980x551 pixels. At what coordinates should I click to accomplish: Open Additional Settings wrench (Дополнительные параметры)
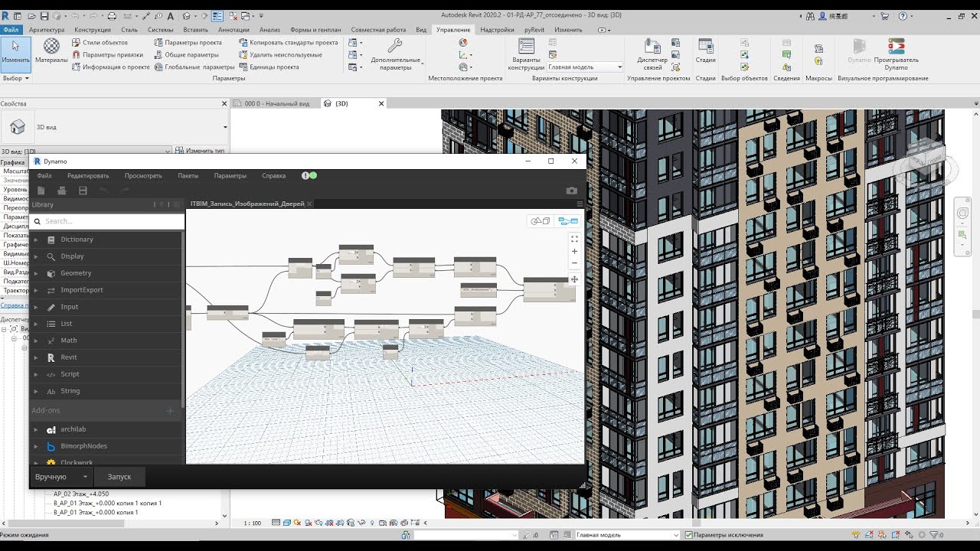point(395,54)
